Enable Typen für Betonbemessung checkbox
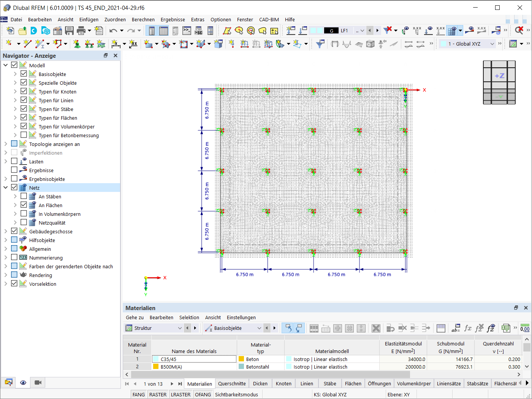Viewport: 532px width, 399px height. [24, 135]
